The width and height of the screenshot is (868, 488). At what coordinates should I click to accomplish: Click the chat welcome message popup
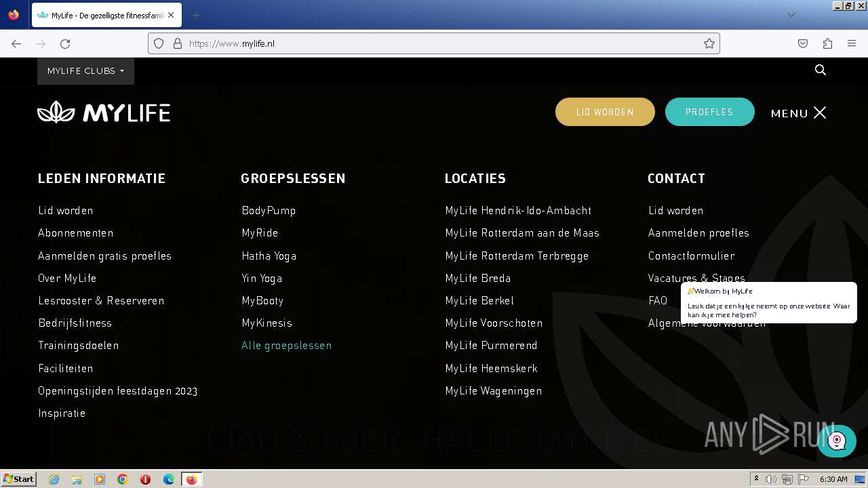(x=769, y=303)
